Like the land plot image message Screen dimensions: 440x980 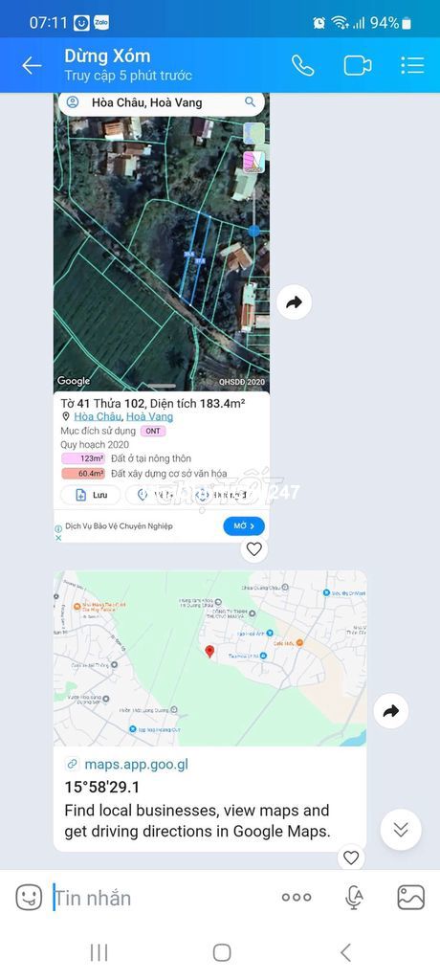[253, 548]
